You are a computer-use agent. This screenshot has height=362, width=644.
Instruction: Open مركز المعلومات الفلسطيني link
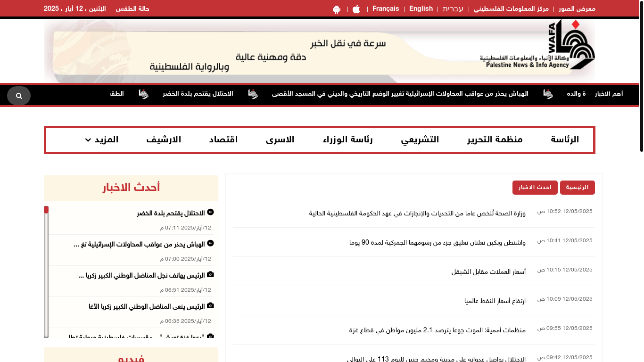click(511, 9)
